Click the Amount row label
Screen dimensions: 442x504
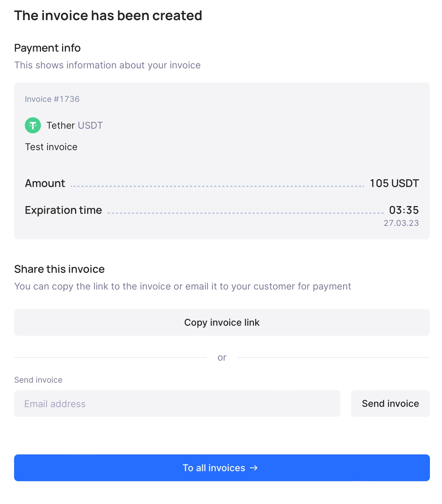click(45, 183)
